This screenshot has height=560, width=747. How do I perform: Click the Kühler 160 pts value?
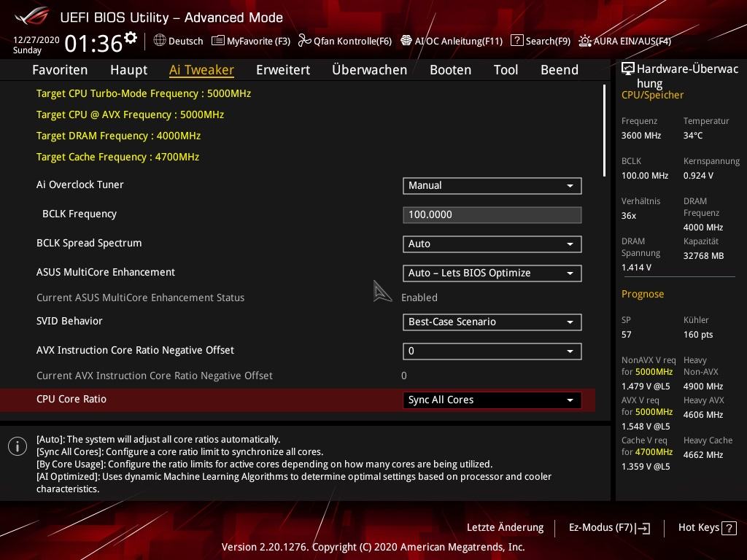point(698,335)
